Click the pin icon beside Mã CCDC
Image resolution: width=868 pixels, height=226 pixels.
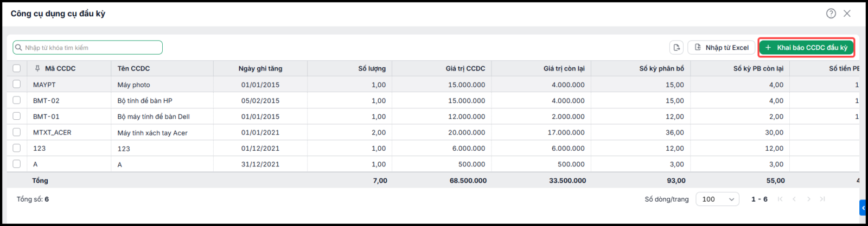coord(37,68)
